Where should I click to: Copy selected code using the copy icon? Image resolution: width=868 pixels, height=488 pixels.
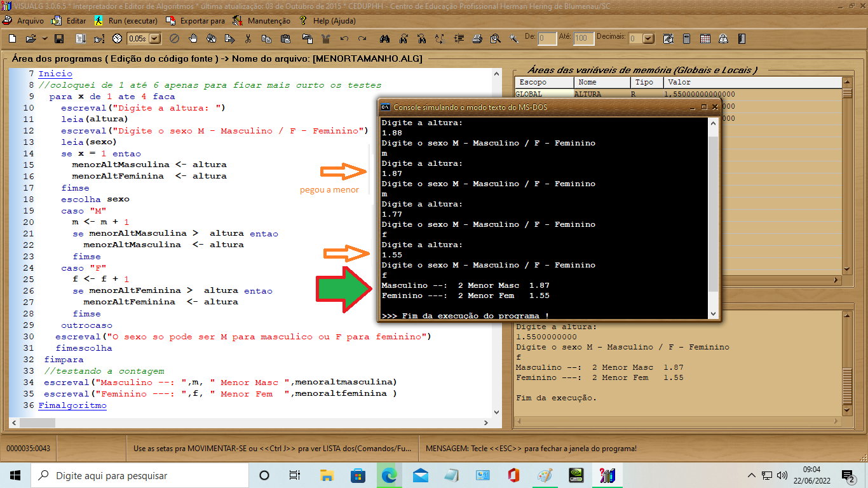[267, 39]
